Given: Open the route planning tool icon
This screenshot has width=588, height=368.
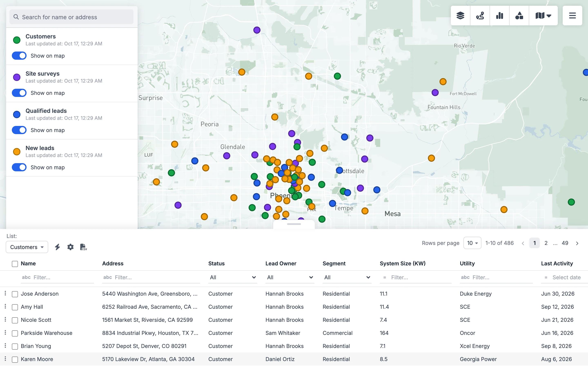Looking at the screenshot, I should [480, 16].
